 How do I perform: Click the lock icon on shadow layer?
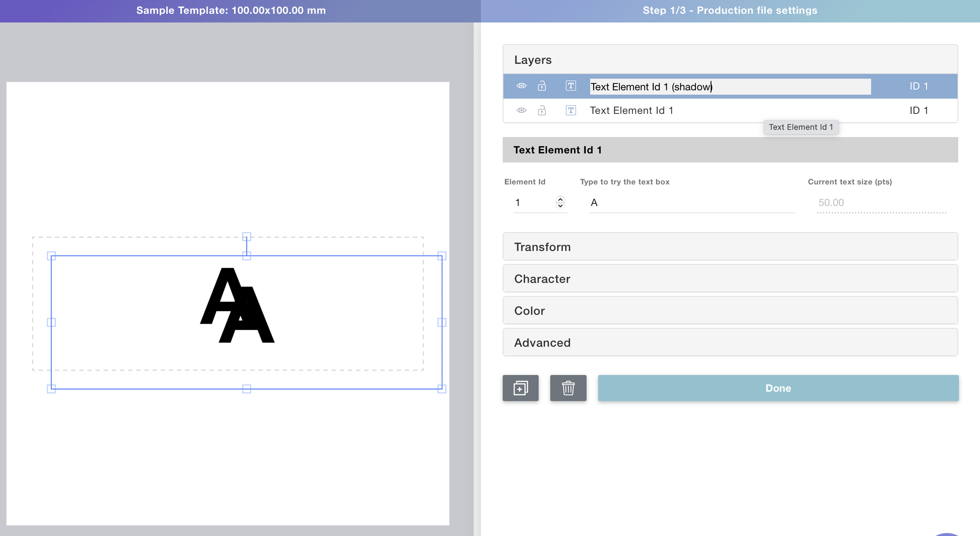point(542,86)
